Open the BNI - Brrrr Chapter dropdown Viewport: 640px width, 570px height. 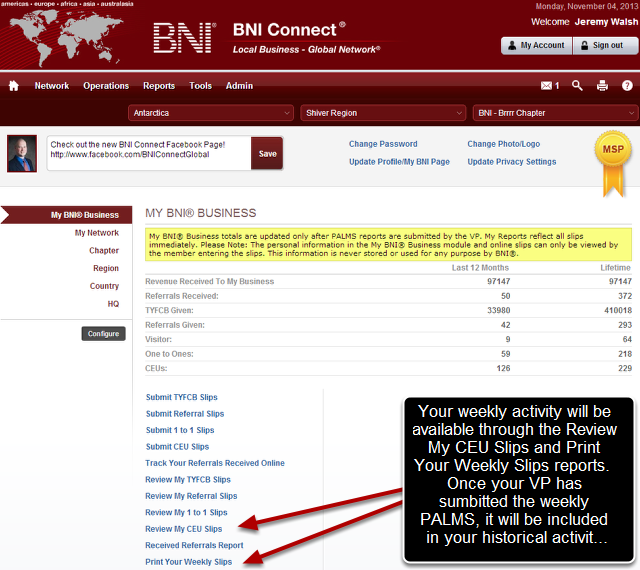(x=553, y=113)
